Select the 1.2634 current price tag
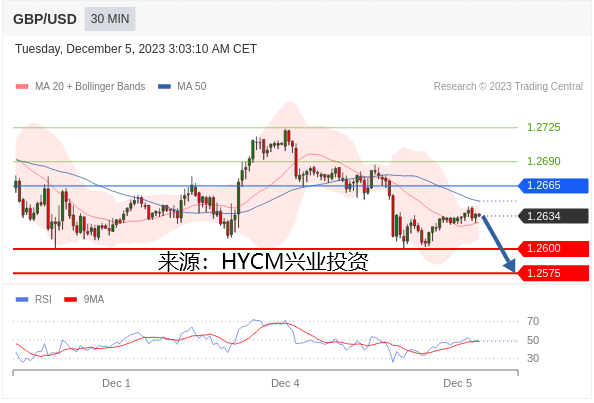Image resolution: width=594 pixels, height=403 pixels. click(553, 216)
